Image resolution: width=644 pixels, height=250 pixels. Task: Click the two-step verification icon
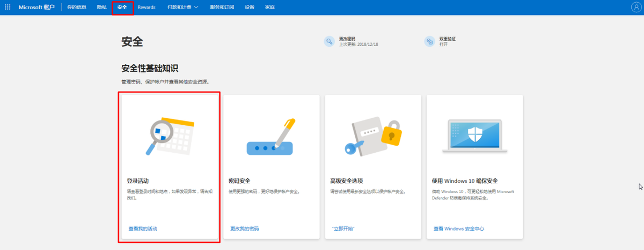tap(429, 41)
